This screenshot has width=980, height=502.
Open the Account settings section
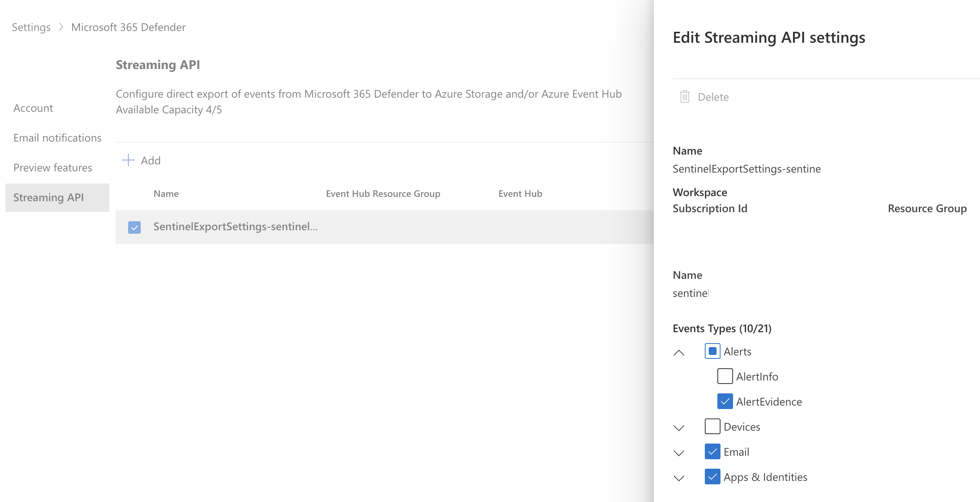tap(33, 108)
